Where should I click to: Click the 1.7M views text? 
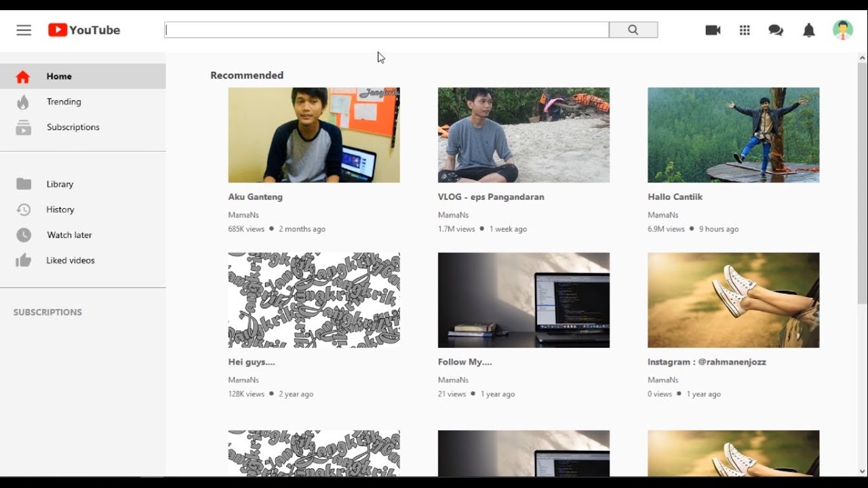click(456, 229)
